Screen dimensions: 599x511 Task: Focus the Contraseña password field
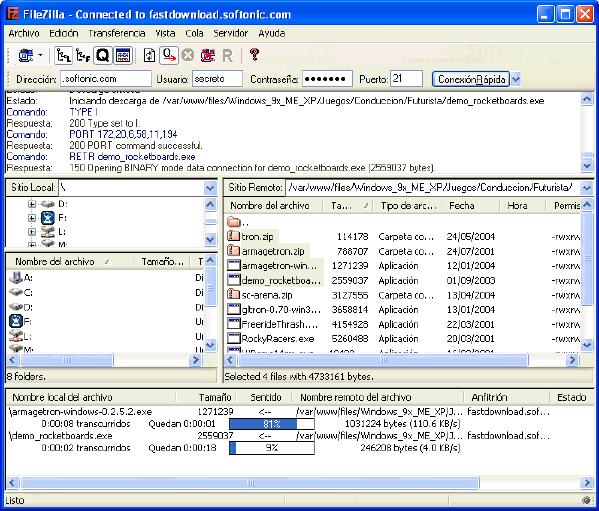[x=327, y=79]
